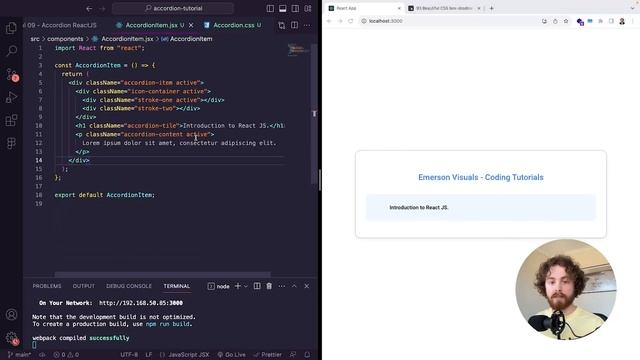The image size is (640, 360).
Task: Click the Introduction to React JS accordion item
Action: (481, 207)
